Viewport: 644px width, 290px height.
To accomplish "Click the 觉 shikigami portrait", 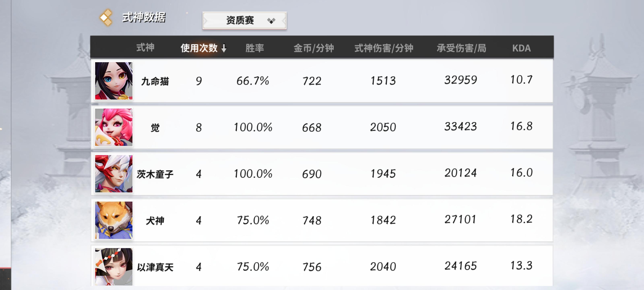I will [114, 127].
